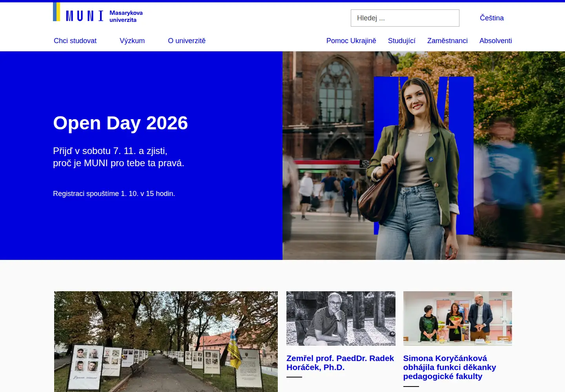Open black-and-white photo of Radek Horáček
Image resolution: width=565 pixels, height=392 pixels.
(341, 318)
